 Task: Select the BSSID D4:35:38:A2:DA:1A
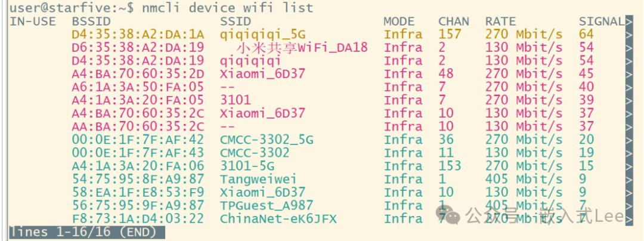pyautogui.click(x=138, y=35)
